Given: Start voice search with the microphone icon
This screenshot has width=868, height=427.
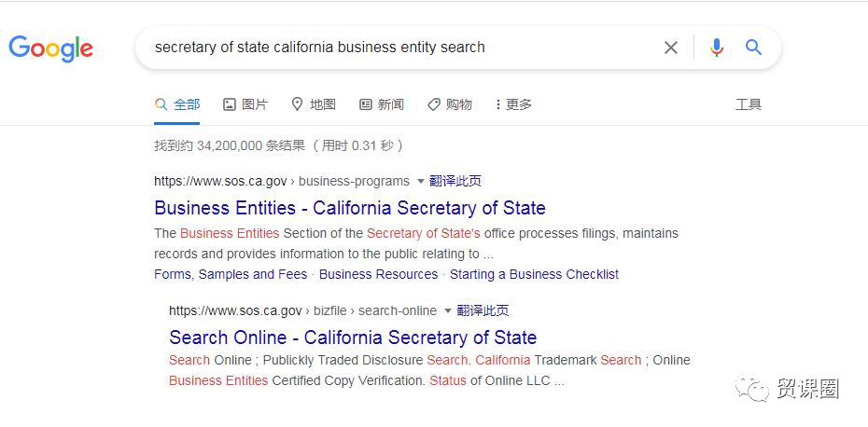Looking at the screenshot, I should tap(716, 48).
